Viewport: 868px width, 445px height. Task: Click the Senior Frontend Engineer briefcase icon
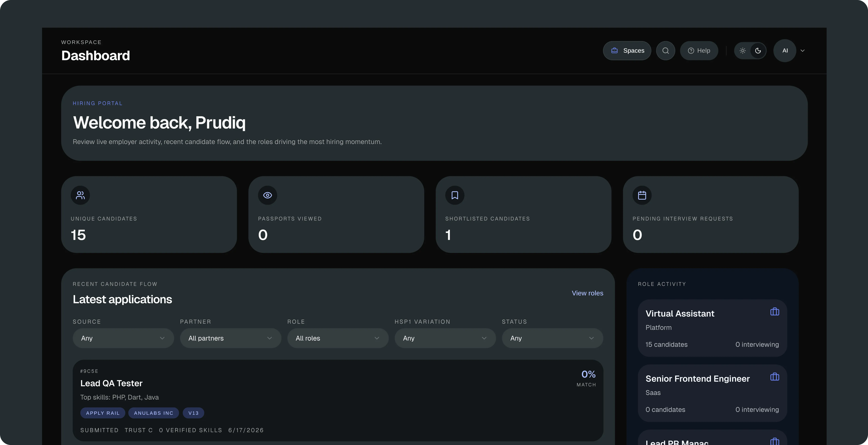pyautogui.click(x=775, y=377)
